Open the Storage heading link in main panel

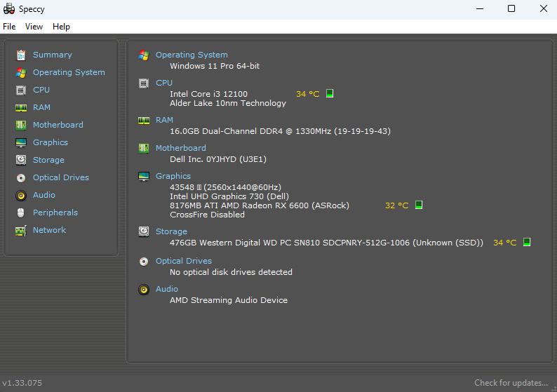(x=172, y=231)
